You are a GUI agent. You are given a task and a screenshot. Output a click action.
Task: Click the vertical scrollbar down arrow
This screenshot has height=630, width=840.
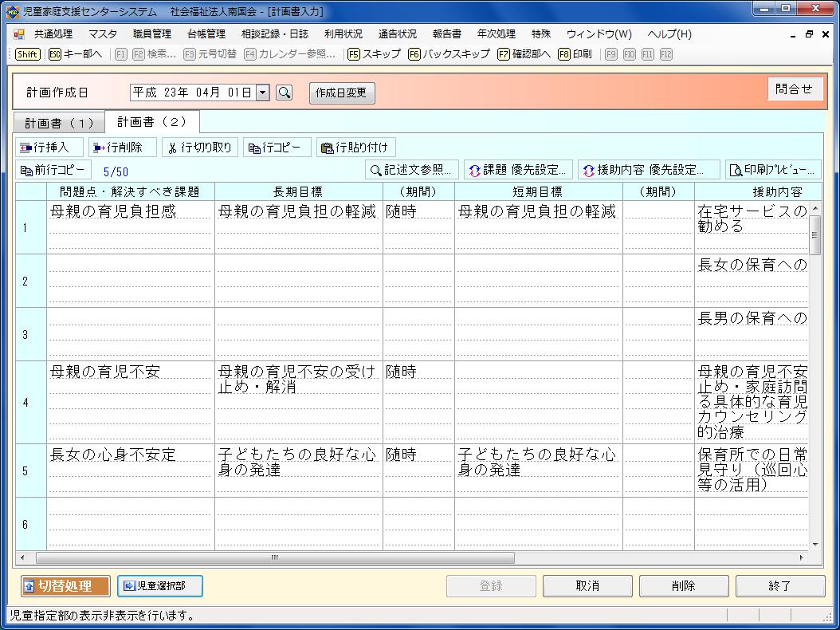pyautogui.click(x=814, y=544)
